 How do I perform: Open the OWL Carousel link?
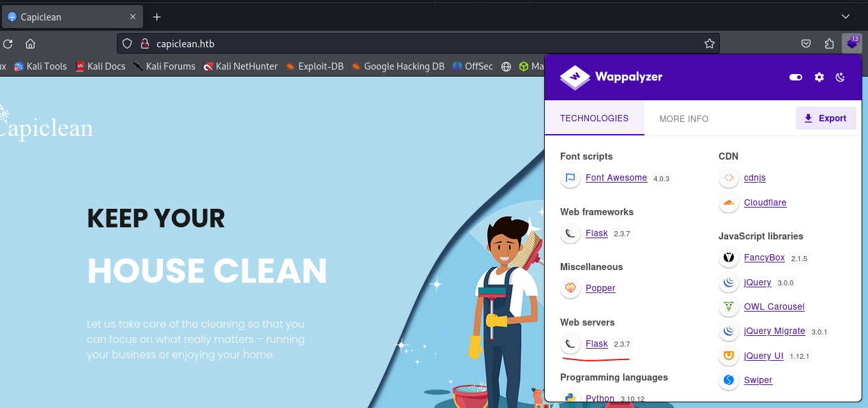point(774,306)
